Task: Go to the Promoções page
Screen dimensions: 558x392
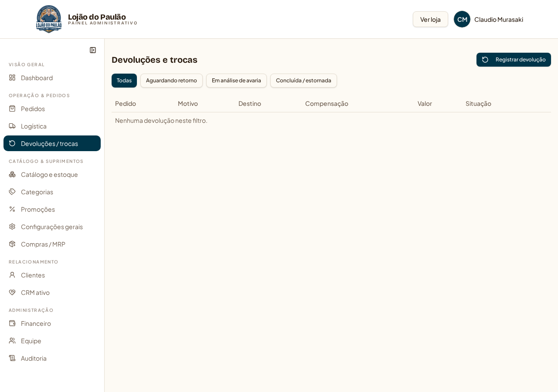Action: click(x=52, y=209)
